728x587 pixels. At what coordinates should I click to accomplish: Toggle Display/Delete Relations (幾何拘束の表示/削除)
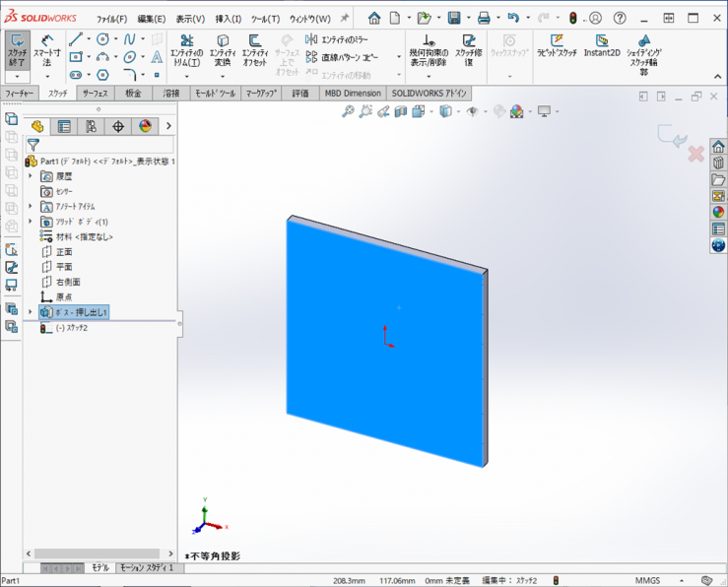click(429, 52)
